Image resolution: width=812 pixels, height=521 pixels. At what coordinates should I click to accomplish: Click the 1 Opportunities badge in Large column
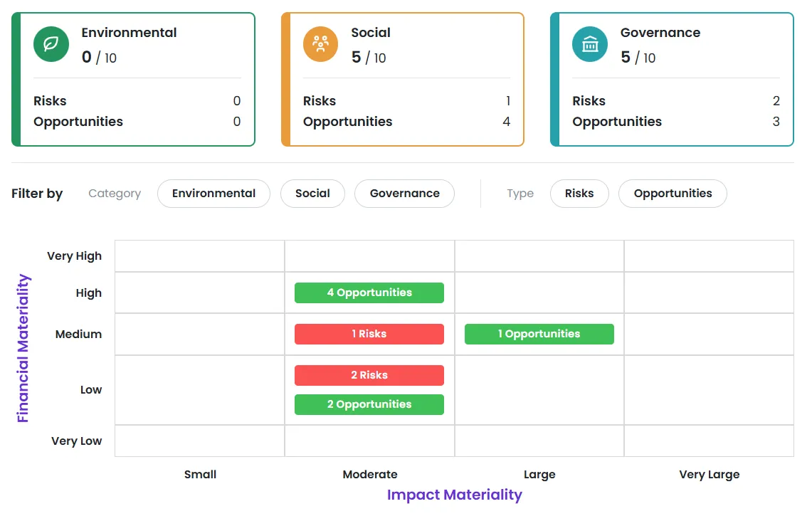click(x=539, y=334)
